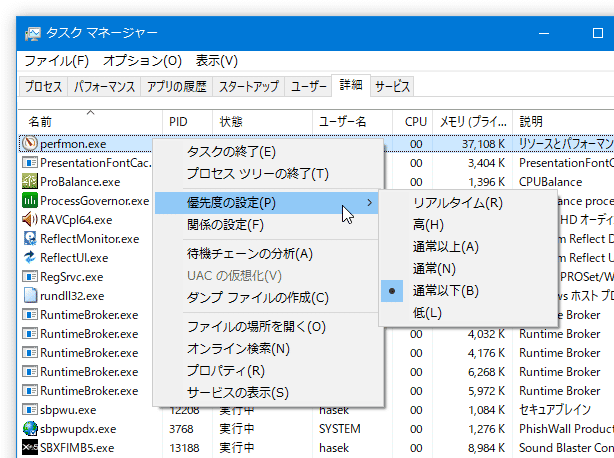Click the rundll32.exe file icon
The image size is (614, 458).
click(30, 296)
